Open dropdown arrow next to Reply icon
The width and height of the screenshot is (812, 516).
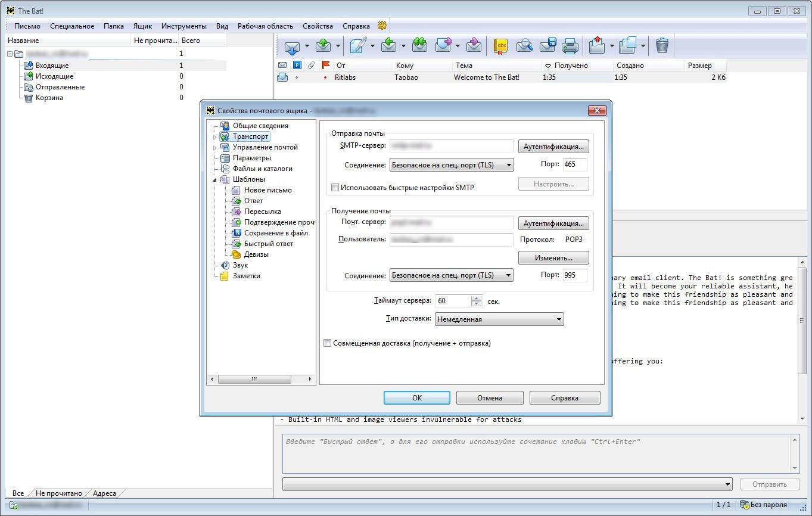pyautogui.click(x=403, y=46)
